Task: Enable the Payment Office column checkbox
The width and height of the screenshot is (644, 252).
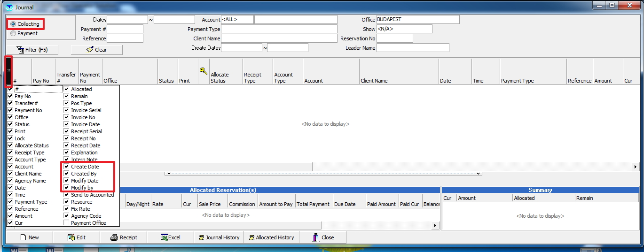Action: (x=67, y=223)
